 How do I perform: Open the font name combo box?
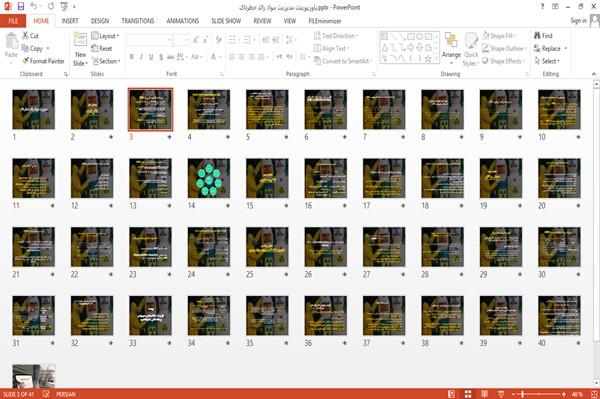[x=150, y=40]
